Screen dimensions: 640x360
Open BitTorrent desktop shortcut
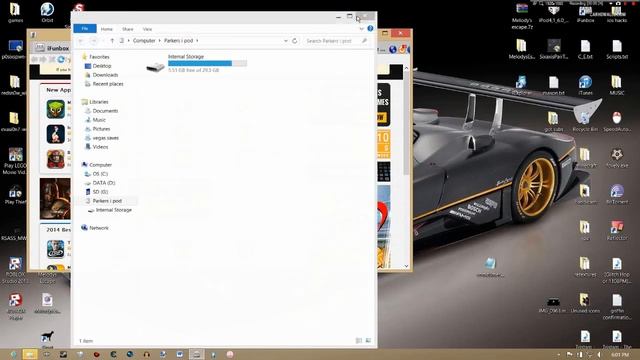pyautogui.click(x=617, y=194)
